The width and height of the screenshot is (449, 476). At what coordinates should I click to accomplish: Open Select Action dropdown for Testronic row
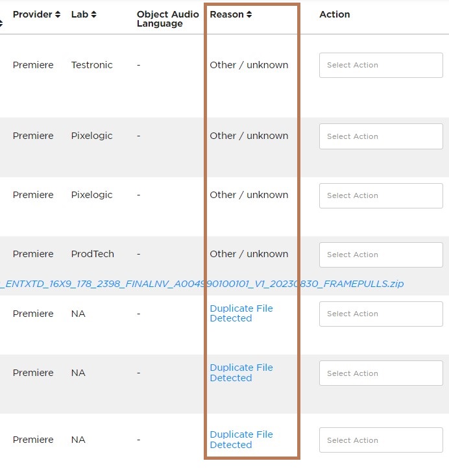click(381, 66)
